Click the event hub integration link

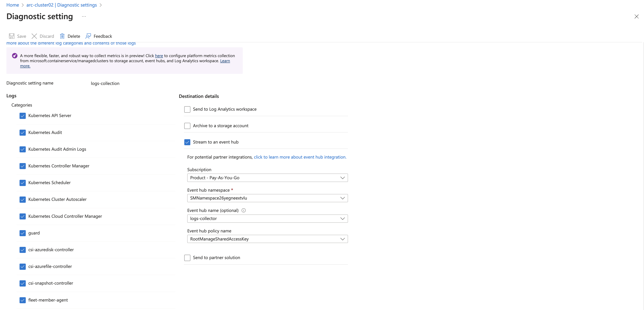click(x=300, y=157)
